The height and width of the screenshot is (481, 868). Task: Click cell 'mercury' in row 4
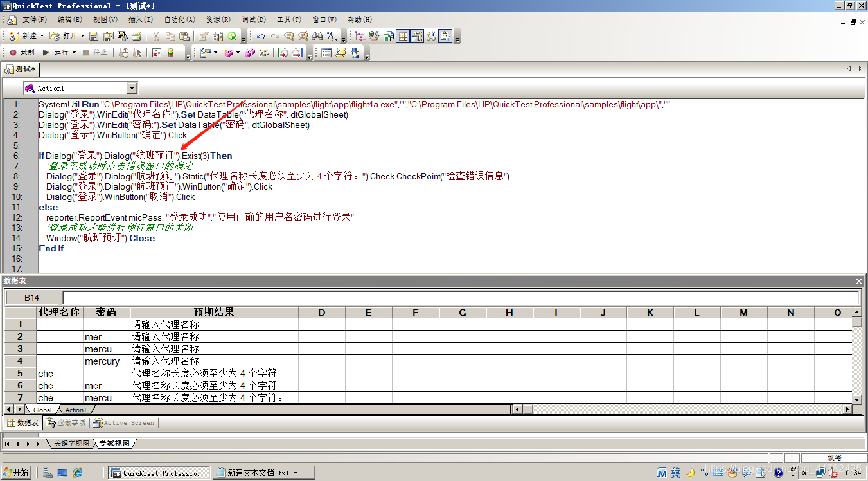point(107,361)
